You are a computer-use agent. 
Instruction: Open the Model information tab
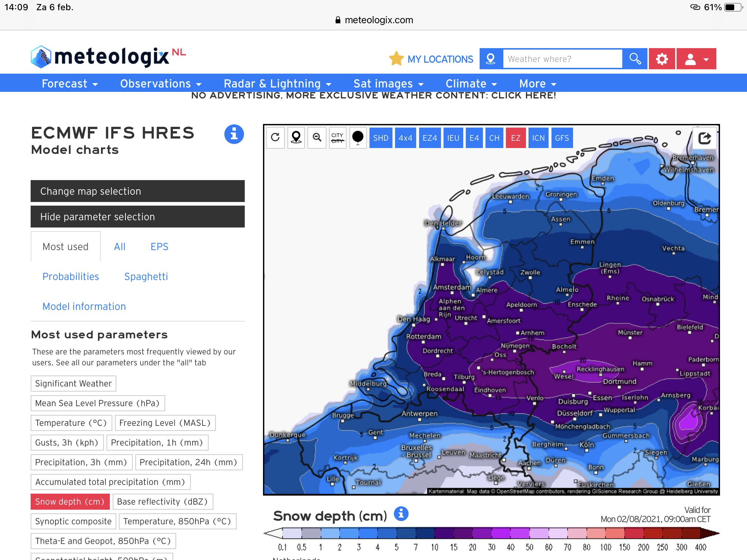84,307
